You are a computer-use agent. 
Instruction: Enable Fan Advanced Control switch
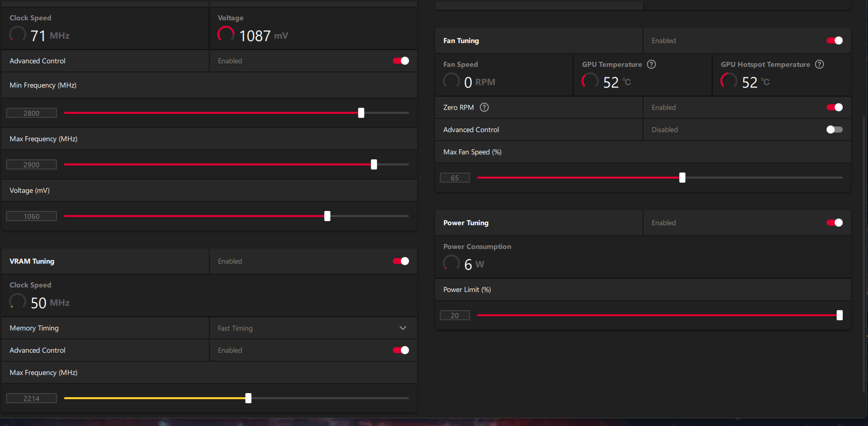click(835, 130)
